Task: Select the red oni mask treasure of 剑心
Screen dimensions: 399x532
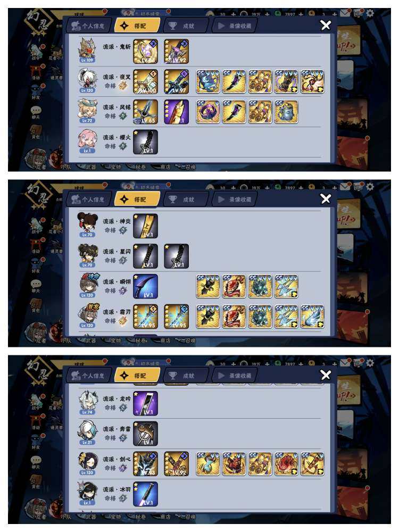Action: pyautogui.click(x=234, y=464)
